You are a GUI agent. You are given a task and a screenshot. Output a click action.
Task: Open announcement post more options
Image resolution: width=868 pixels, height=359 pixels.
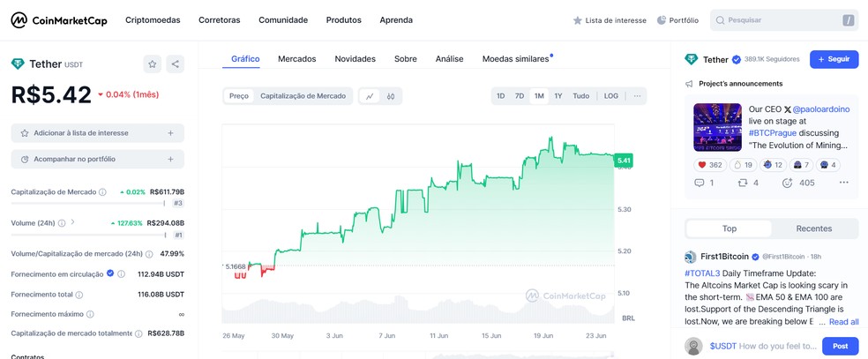[843, 183]
